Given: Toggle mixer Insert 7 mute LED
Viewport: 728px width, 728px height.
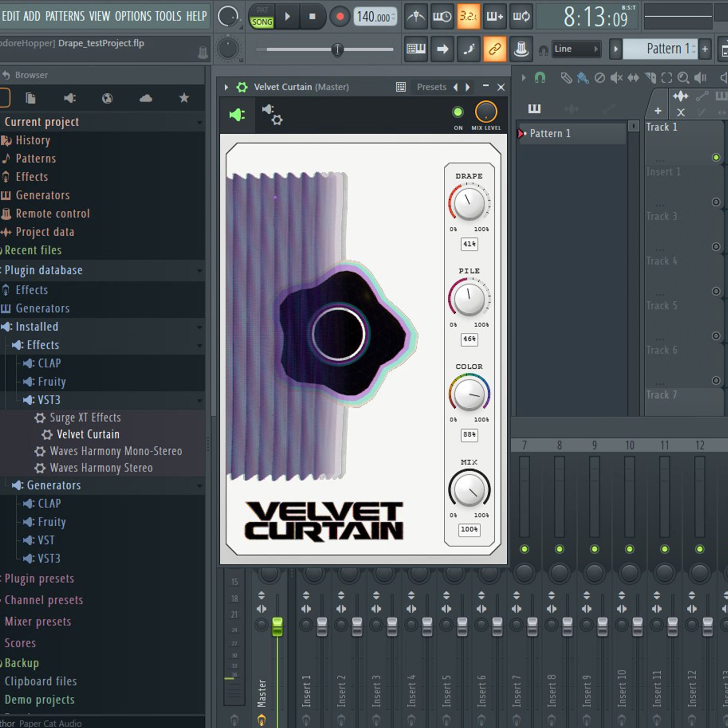Looking at the screenshot, I should point(524,549).
